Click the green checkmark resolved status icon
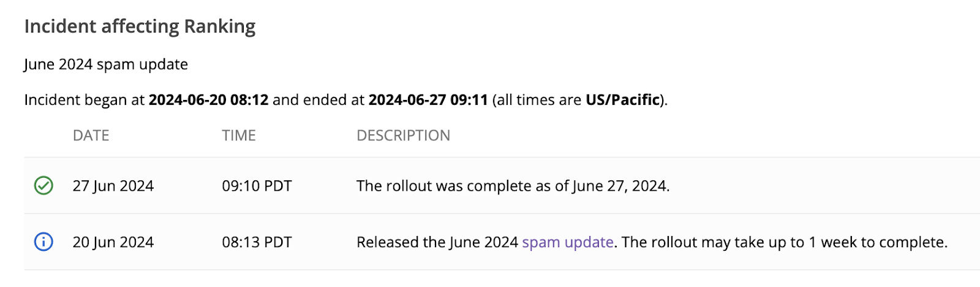 click(x=43, y=185)
